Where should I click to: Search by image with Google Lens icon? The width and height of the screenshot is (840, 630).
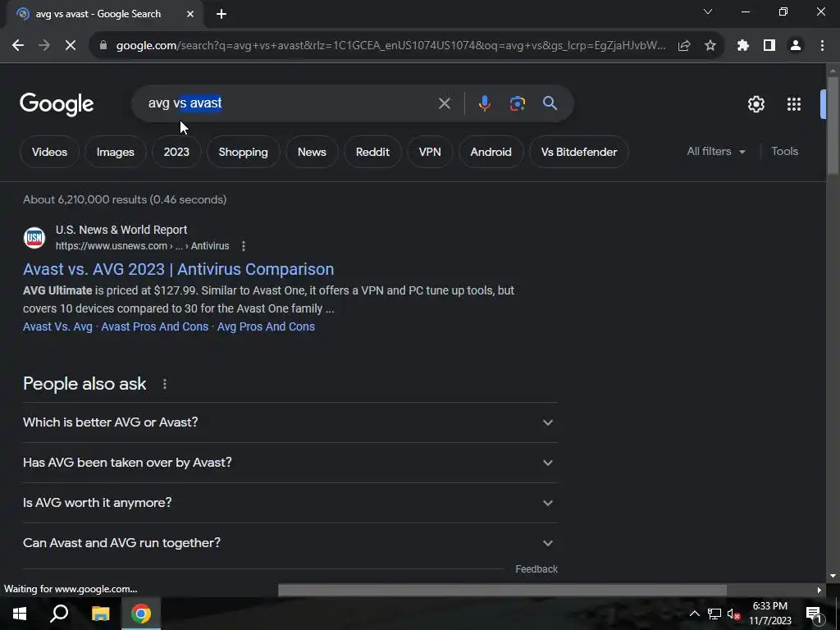tap(517, 103)
